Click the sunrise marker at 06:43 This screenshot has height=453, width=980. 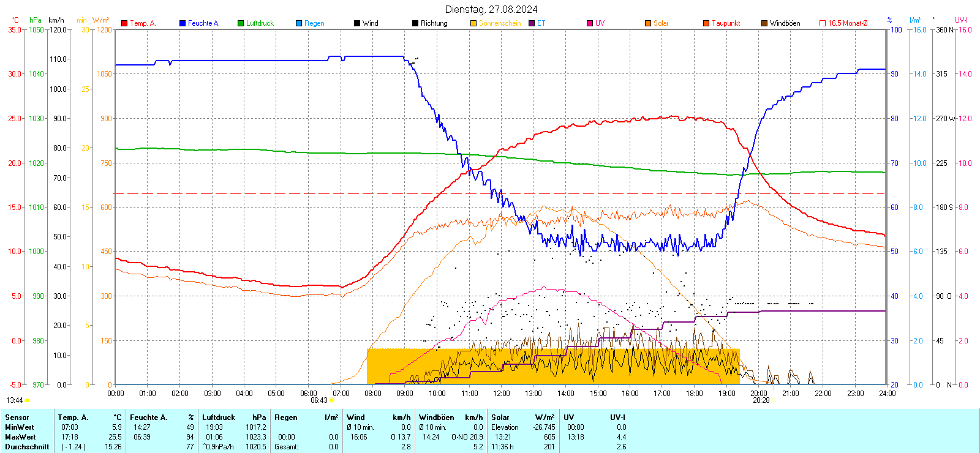(331, 400)
